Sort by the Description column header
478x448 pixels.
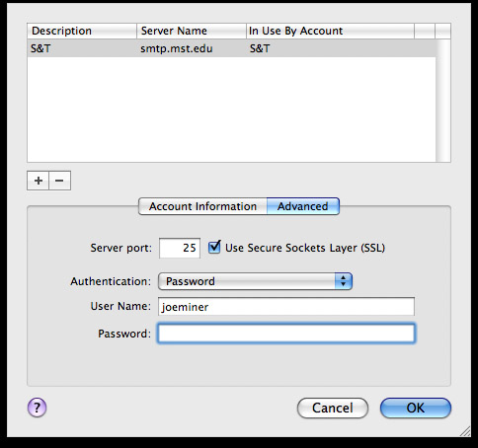point(82,31)
